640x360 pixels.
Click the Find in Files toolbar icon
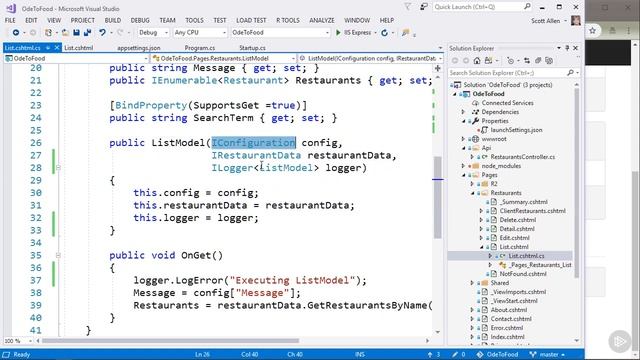[x=405, y=33]
